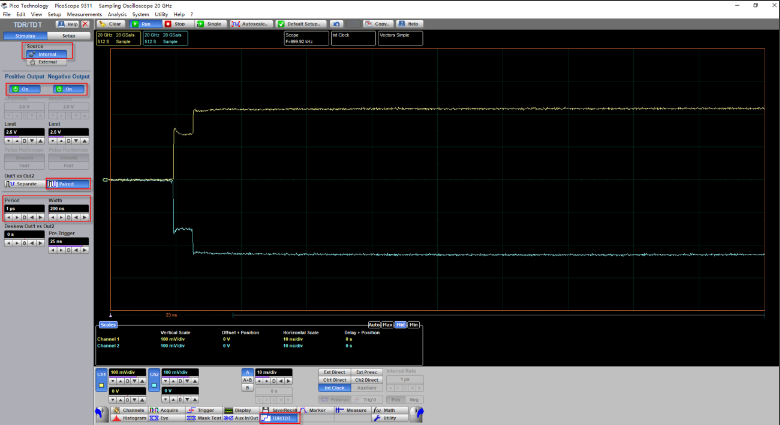Run Autoscale on the waveform
This screenshot has height=425, width=780.
coord(248,23)
